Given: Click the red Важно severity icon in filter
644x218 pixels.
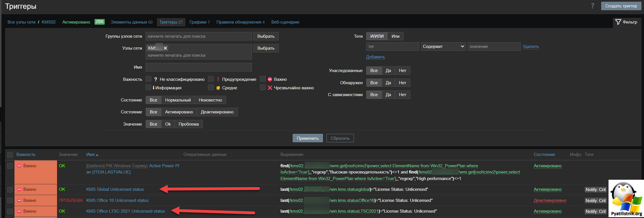Looking at the screenshot, I should tap(270, 79).
